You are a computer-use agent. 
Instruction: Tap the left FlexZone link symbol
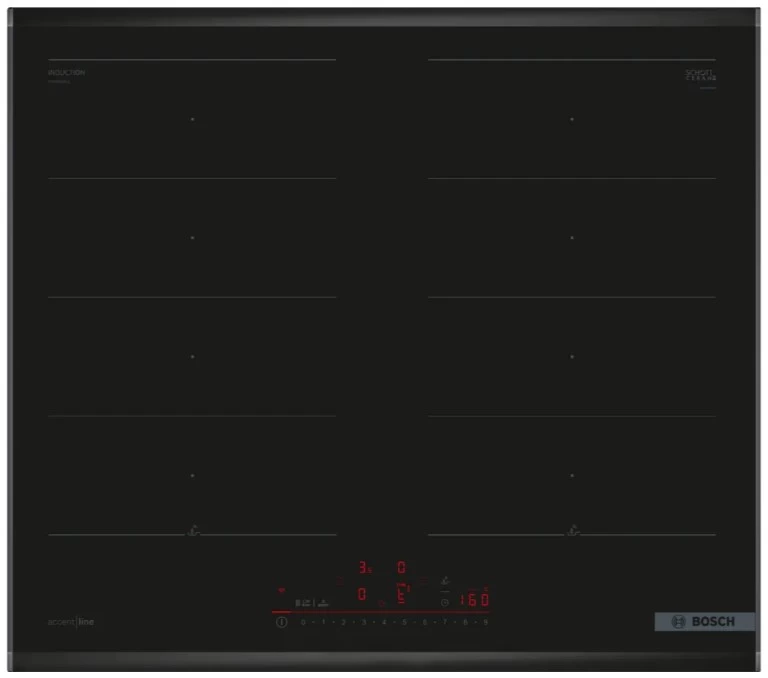coord(192,530)
